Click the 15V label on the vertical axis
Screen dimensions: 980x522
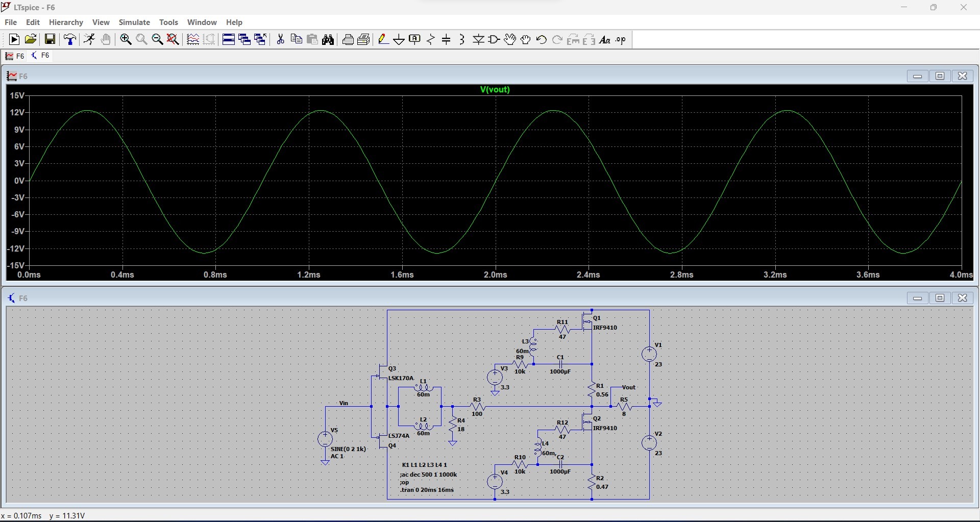point(17,95)
